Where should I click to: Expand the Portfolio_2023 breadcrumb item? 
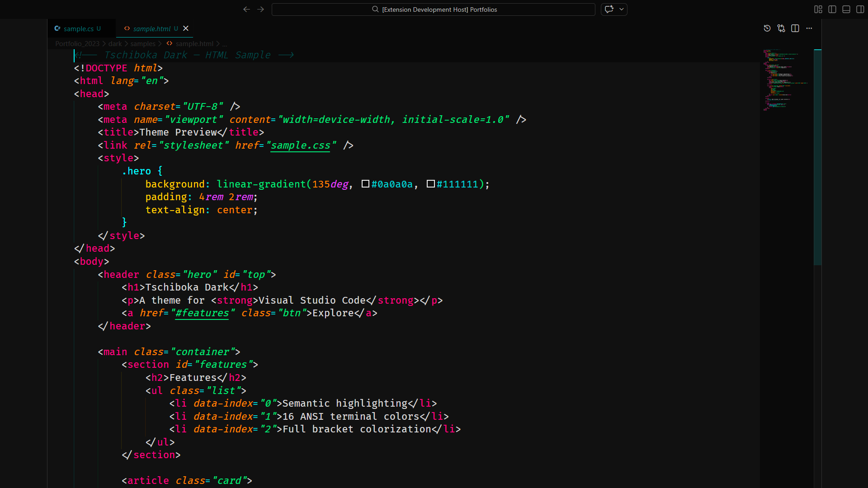tap(77, 43)
